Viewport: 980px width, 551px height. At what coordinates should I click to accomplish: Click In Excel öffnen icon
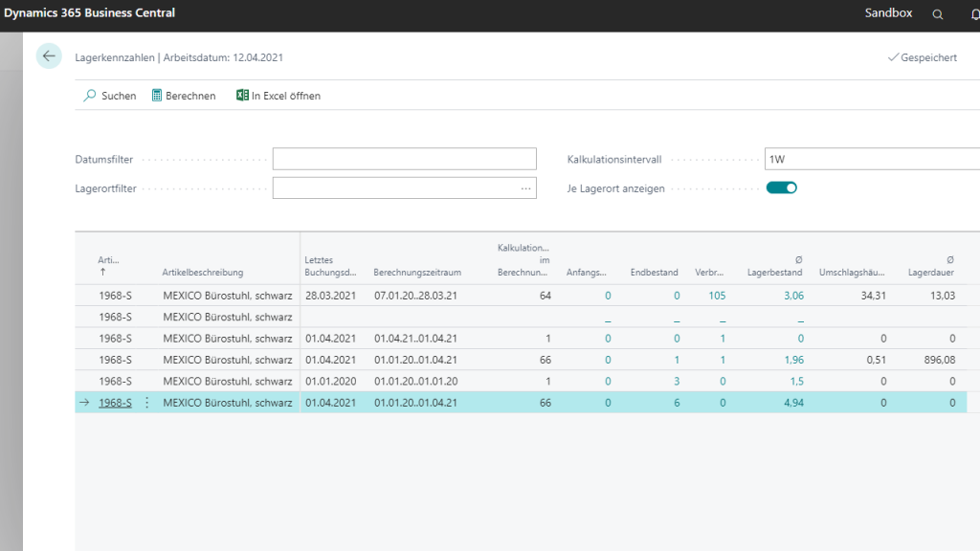pos(242,96)
